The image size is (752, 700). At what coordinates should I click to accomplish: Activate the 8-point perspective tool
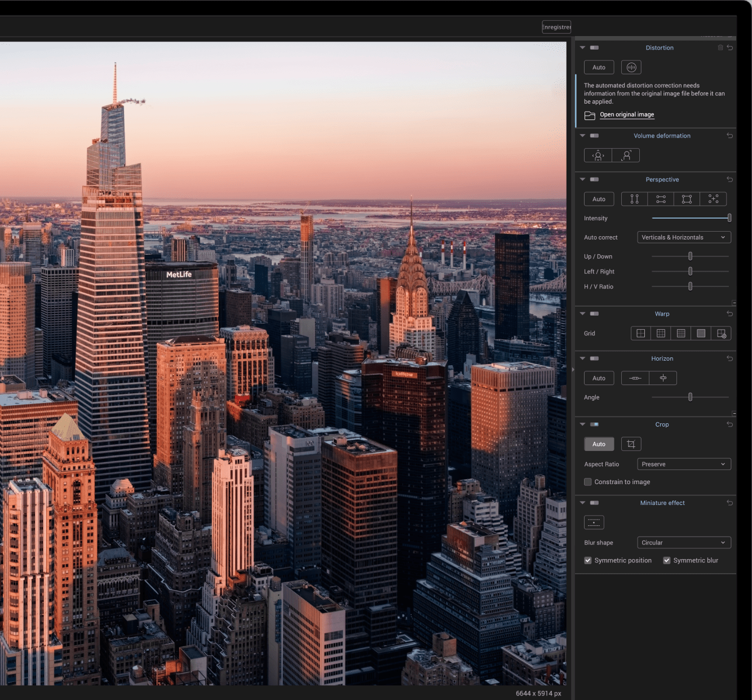(x=713, y=199)
